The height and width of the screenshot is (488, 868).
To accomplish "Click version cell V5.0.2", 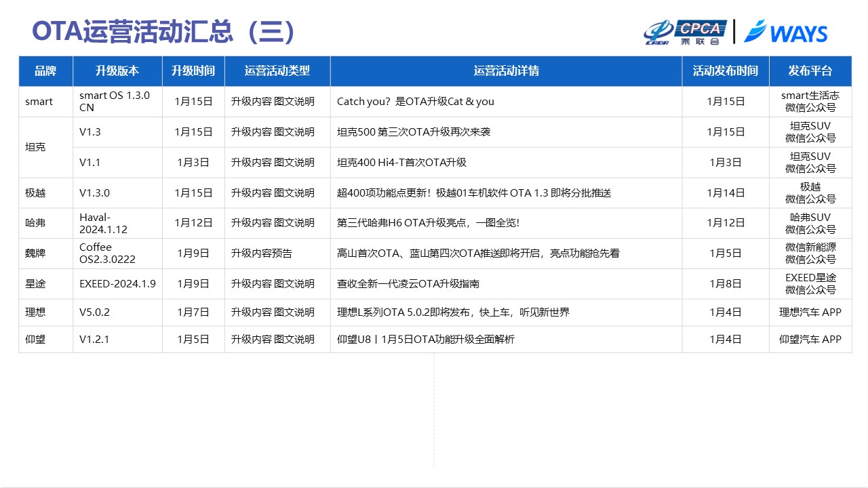I will [x=117, y=312].
